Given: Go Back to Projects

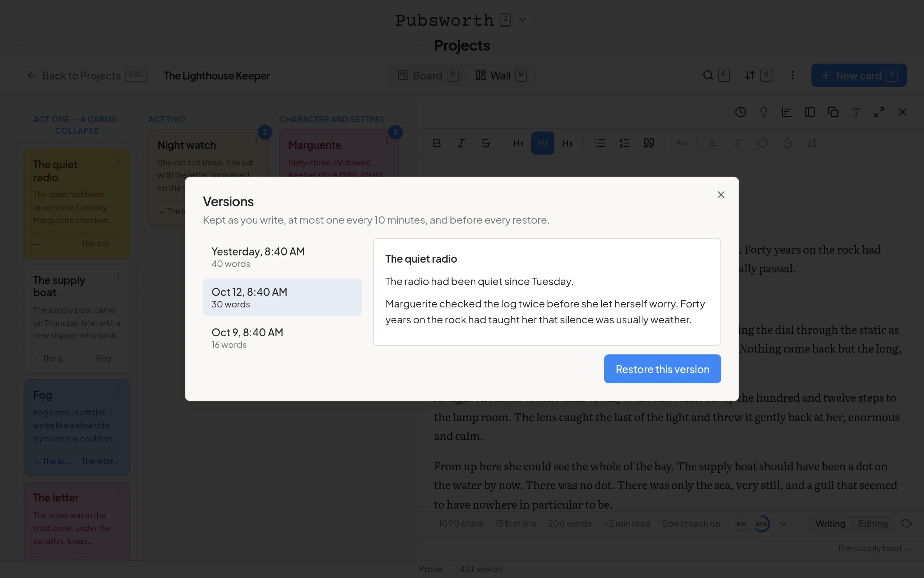Looking at the screenshot, I should tap(86, 75).
